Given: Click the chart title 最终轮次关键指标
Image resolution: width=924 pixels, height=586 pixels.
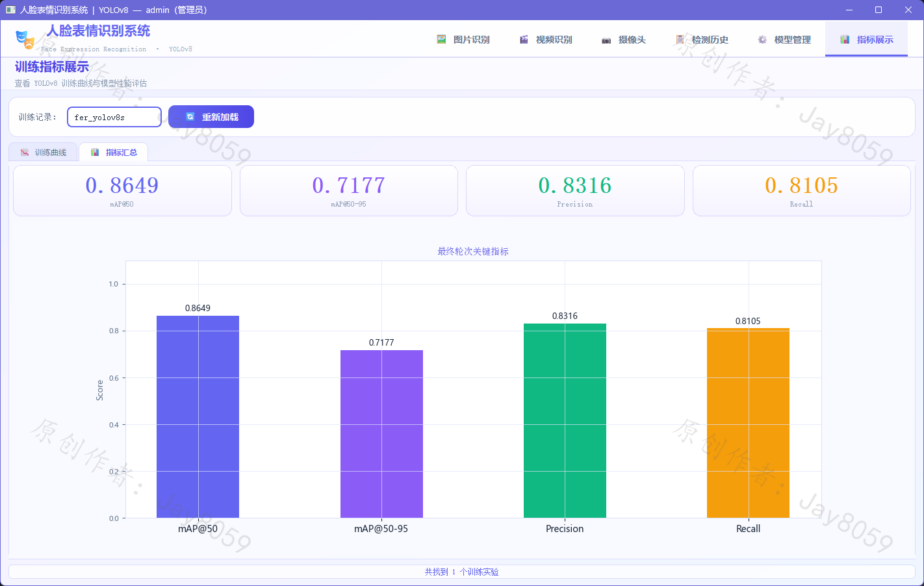Looking at the screenshot, I should pyautogui.click(x=473, y=251).
